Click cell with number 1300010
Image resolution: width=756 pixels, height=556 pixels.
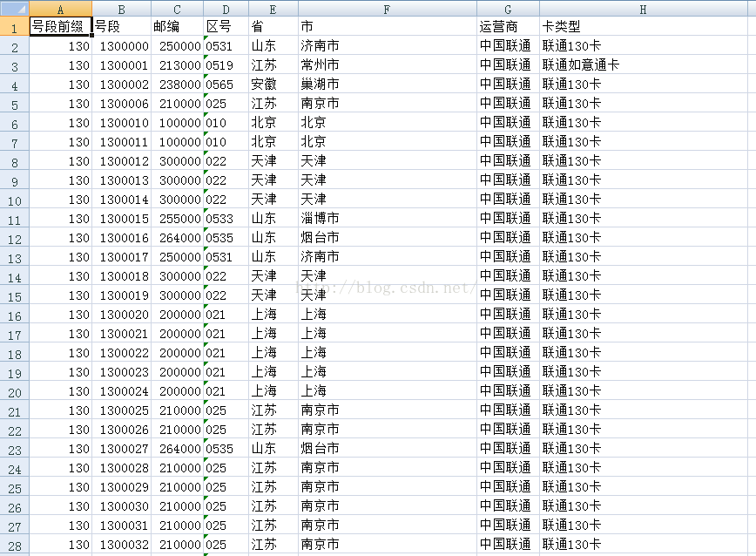(122, 123)
